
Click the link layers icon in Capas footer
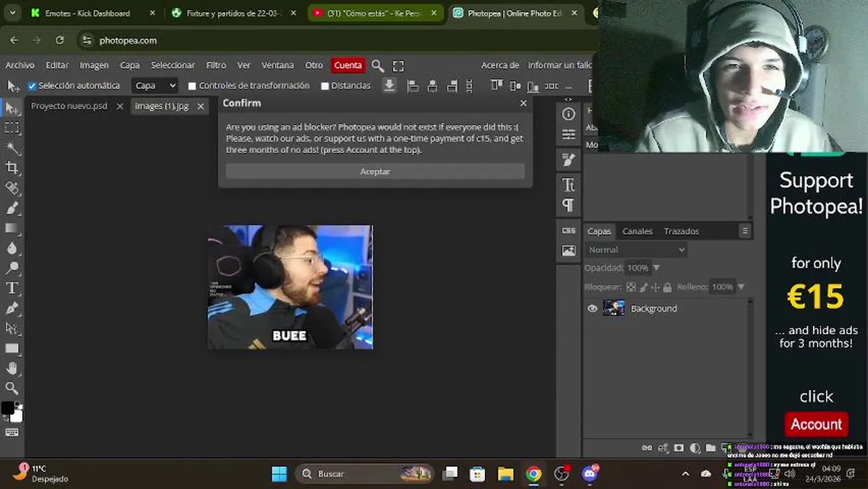tap(647, 448)
